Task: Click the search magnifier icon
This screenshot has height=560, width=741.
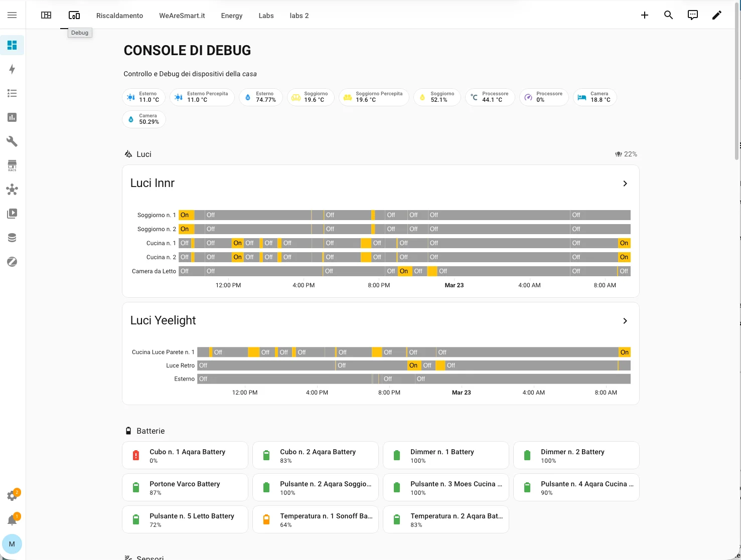Action: click(668, 15)
